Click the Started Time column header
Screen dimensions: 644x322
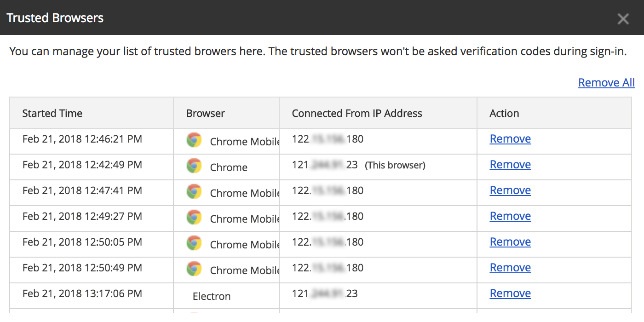pyautogui.click(x=52, y=113)
